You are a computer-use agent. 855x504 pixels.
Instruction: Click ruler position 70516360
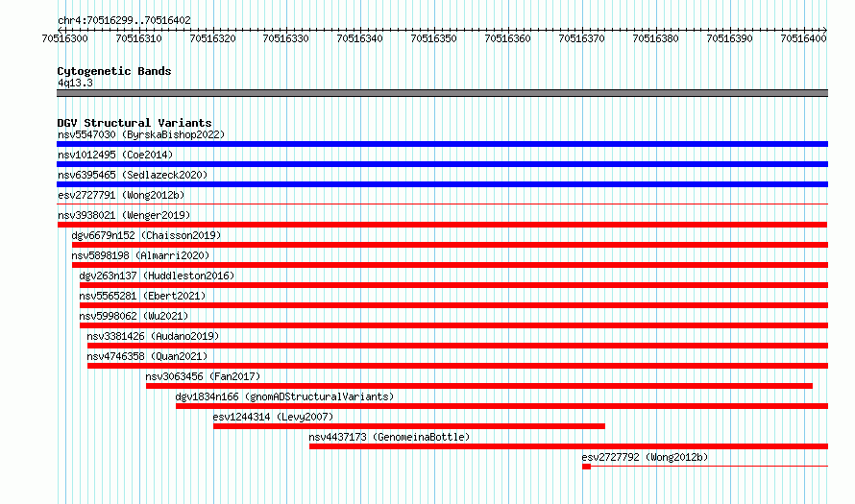tap(507, 38)
